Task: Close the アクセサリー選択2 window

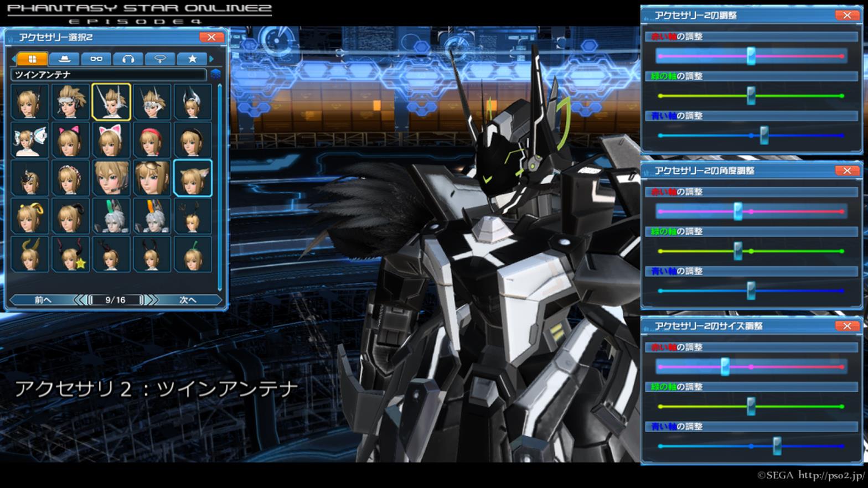Action: 211,37
